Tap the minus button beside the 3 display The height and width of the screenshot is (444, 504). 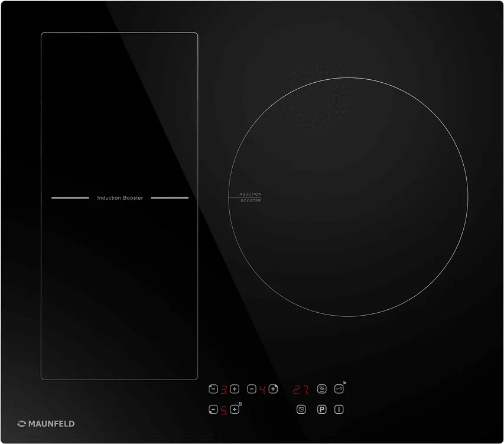tap(213, 389)
